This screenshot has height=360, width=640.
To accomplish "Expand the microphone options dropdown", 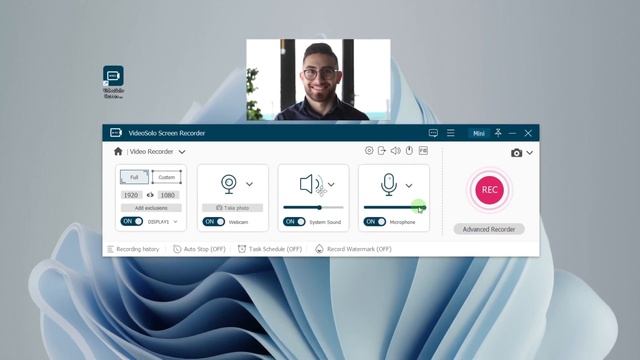I will point(409,186).
